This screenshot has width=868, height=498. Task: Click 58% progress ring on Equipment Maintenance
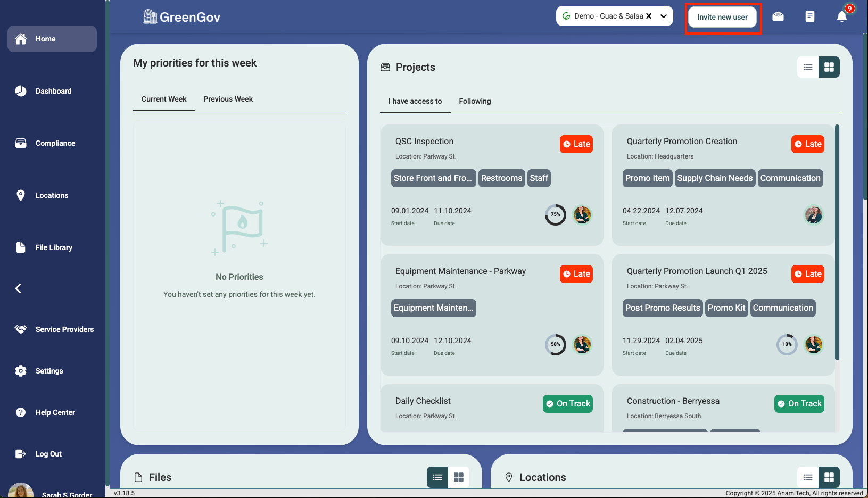tap(556, 345)
